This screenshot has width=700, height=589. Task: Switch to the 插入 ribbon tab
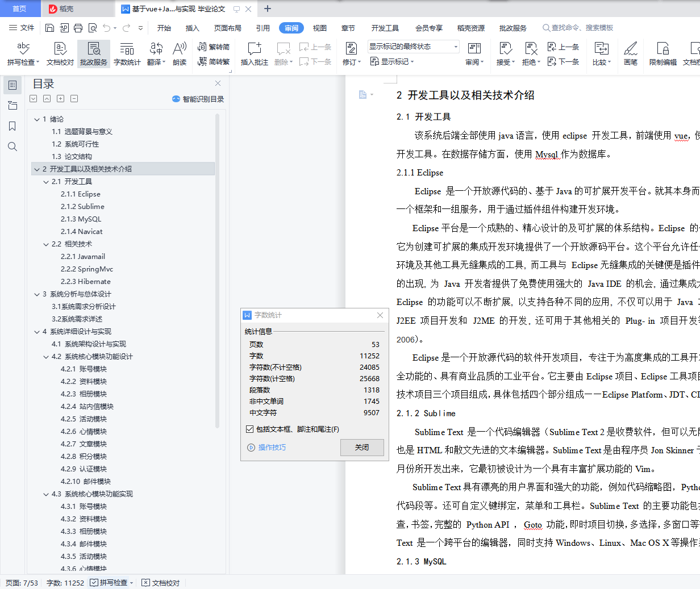pyautogui.click(x=193, y=28)
